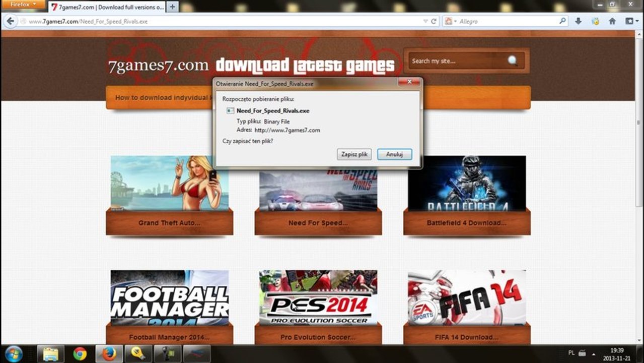
Task: Click the Search my site field
Action: (x=456, y=61)
